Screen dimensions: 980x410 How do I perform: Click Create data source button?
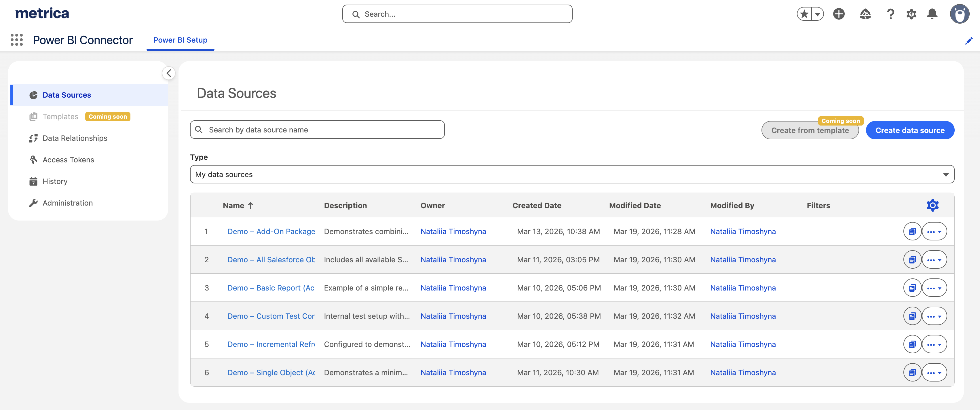pos(910,130)
